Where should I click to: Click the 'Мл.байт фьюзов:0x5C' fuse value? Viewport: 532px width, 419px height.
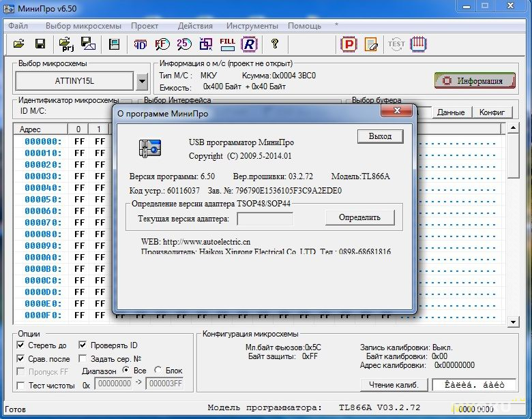[x=283, y=347]
